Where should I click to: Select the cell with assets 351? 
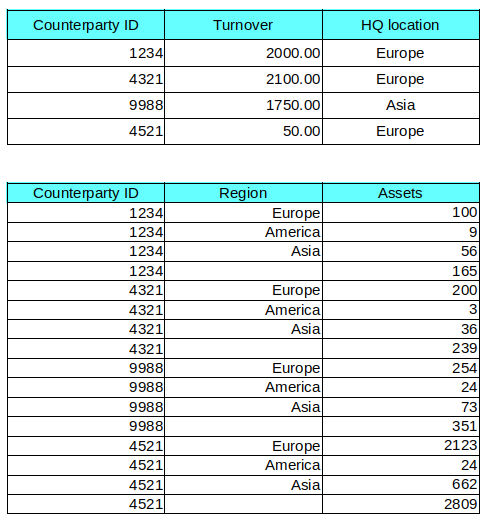pos(401,426)
